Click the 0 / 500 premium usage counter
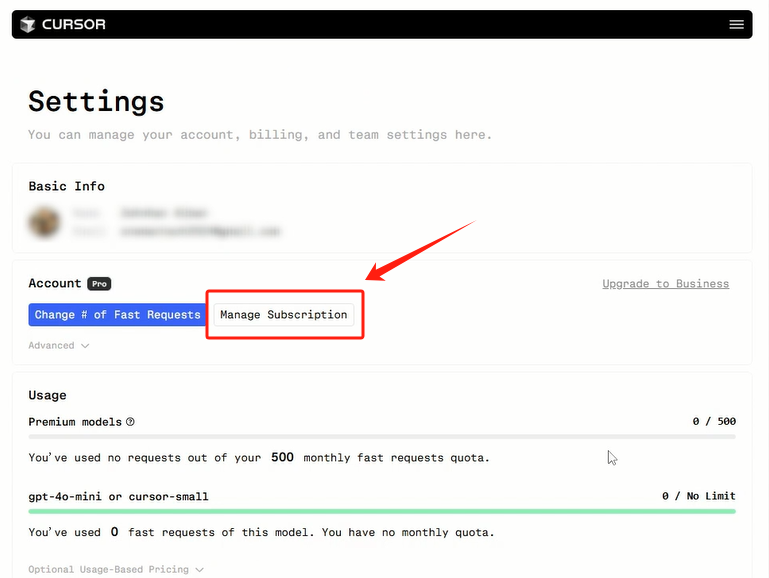769x578 pixels. click(714, 422)
